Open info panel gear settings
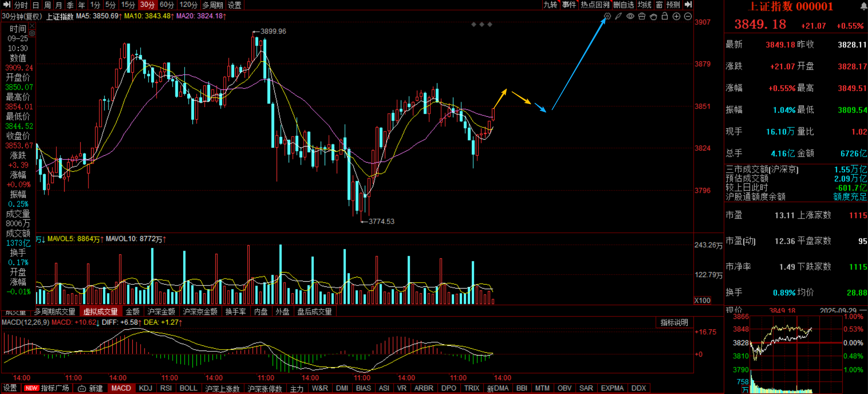This screenshot has width=868, height=394. 32,33
